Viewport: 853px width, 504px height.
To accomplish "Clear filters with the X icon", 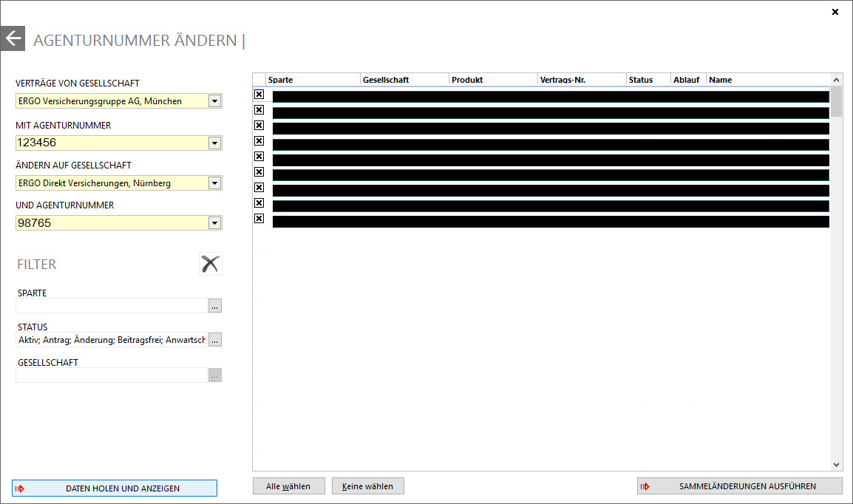I will 211,264.
